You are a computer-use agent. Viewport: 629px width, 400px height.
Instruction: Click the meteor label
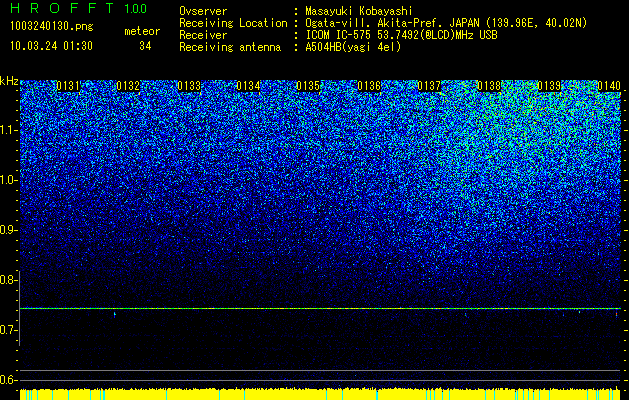142,31
